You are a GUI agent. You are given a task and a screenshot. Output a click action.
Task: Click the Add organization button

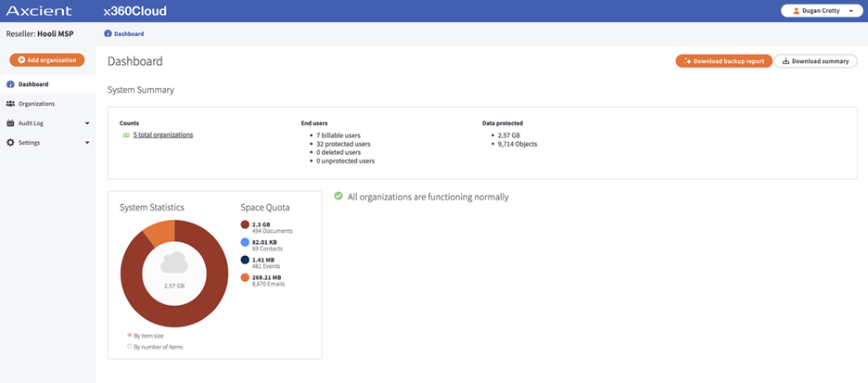tap(47, 59)
